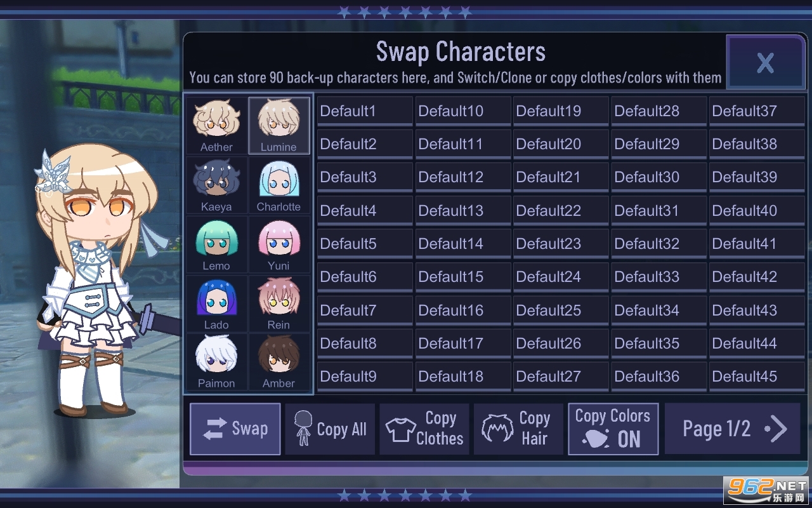The height and width of the screenshot is (508, 812).
Task: Close the Swap Characters panel
Action: tap(766, 62)
